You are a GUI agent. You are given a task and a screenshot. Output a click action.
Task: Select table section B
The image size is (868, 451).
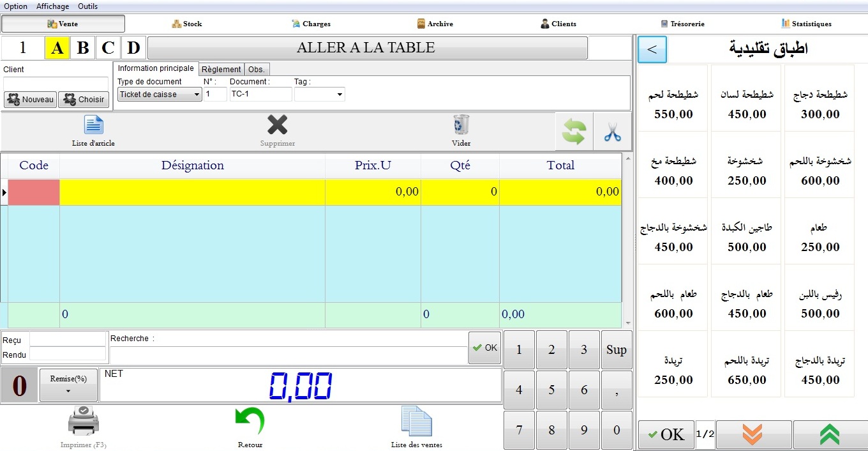click(82, 48)
